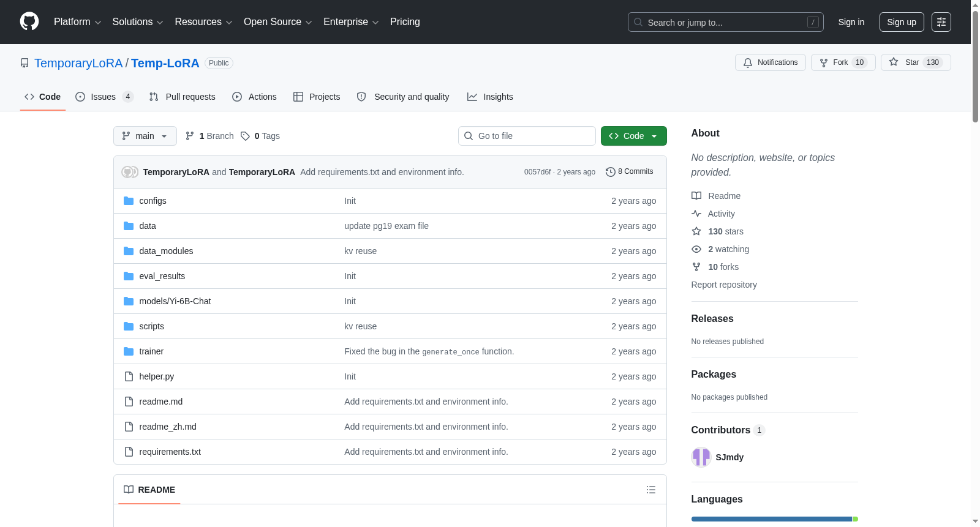980x527 pixels.
Task: Click the tag icon next to Tags
Action: pos(245,136)
